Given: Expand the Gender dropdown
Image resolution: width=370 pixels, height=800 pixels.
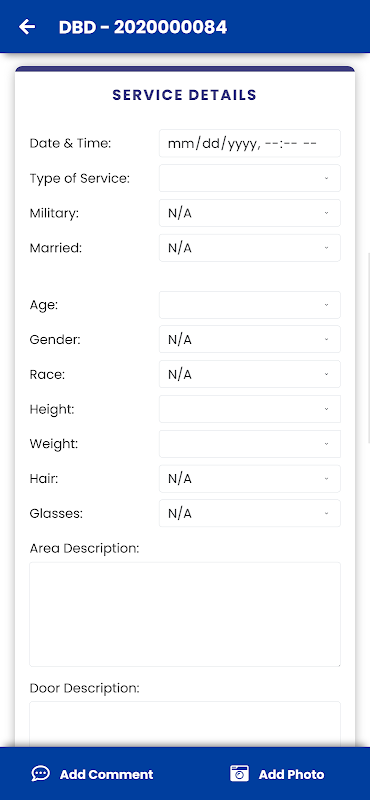Looking at the screenshot, I should 250,339.
